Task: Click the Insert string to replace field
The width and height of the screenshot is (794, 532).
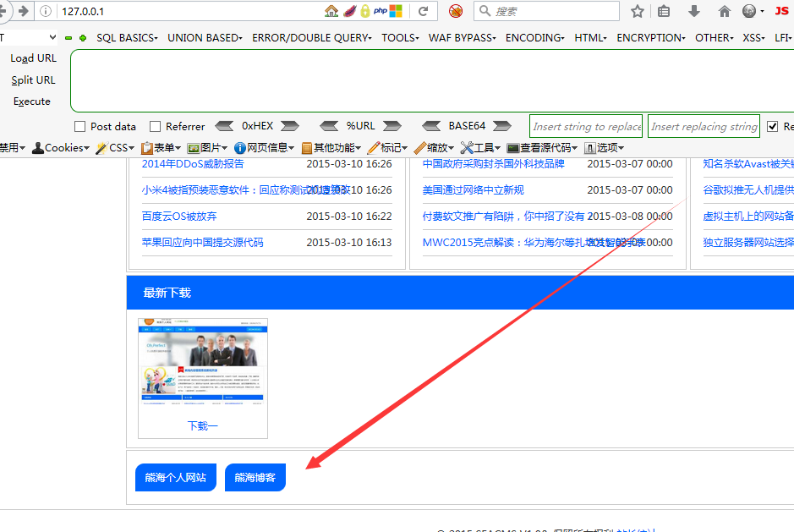Action: point(585,125)
